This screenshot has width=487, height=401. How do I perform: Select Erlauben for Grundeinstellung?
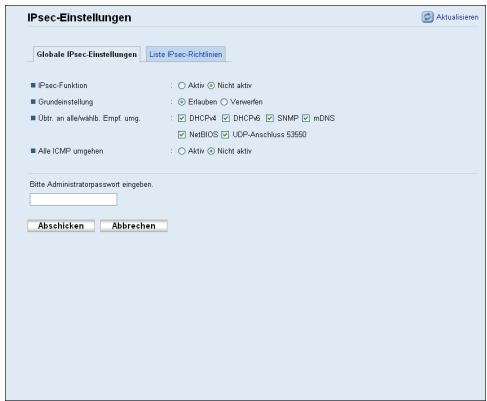pyautogui.click(x=182, y=102)
